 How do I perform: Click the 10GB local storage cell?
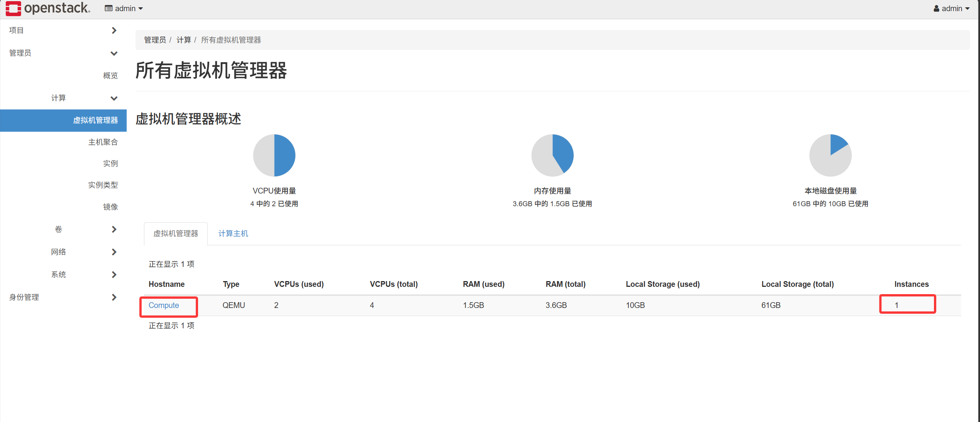[635, 305]
